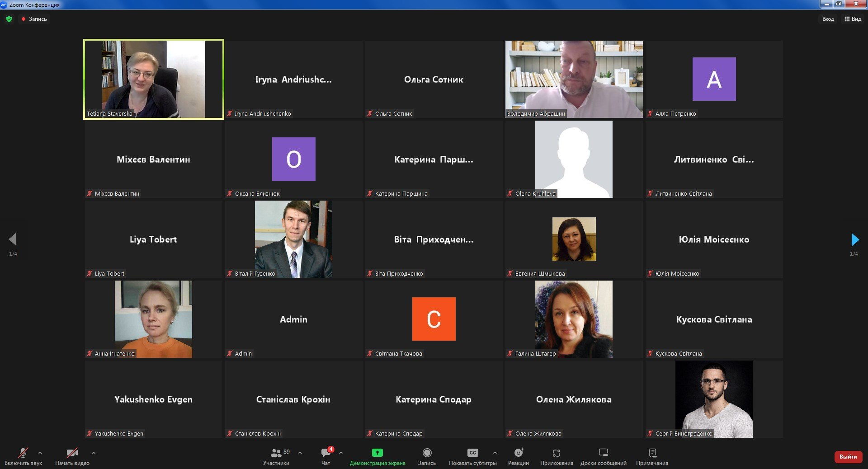Open the Reactions emoji menu
Screen dimensions: 868x469
(x=518, y=453)
